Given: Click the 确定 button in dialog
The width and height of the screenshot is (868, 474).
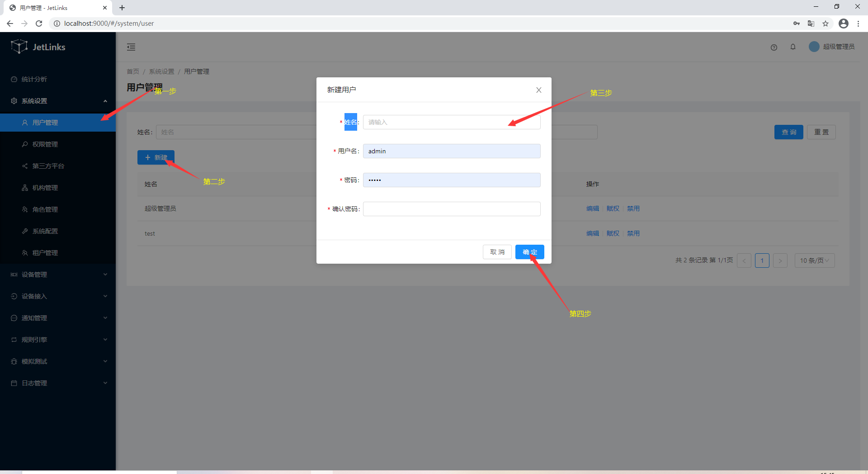Looking at the screenshot, I should (x=529, y=252).
